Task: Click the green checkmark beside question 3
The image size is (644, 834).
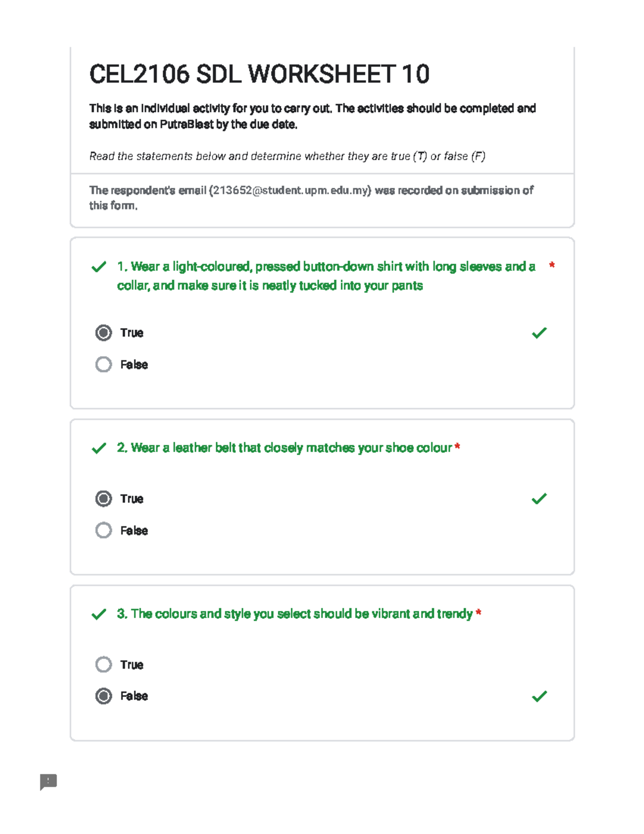Action: click(99, 614)
